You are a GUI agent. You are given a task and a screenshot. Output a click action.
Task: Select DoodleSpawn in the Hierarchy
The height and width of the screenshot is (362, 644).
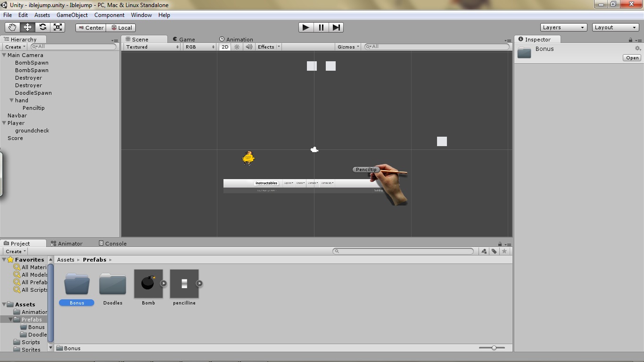click(33, 93)
